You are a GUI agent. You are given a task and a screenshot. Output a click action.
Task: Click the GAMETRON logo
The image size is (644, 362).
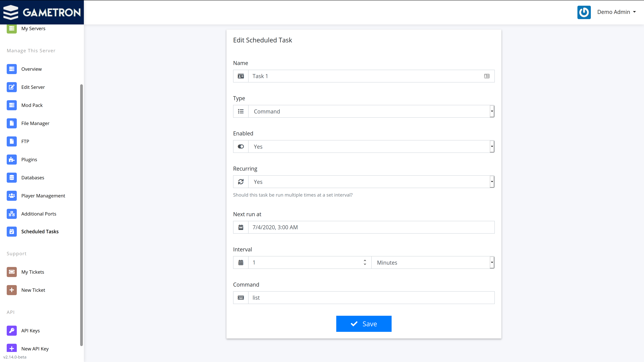[x=42, y=12]
